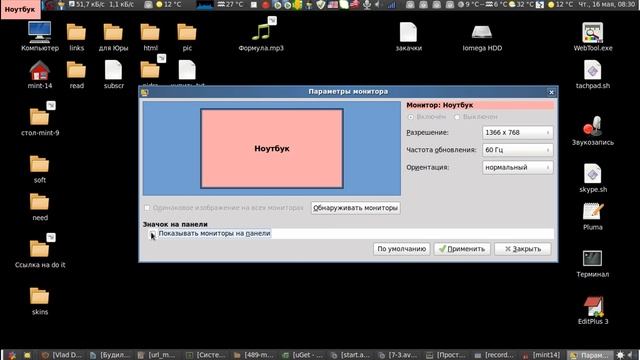The image size is (640, 360).
Task: Select the Выключен radio button
Action: (457, 117)
